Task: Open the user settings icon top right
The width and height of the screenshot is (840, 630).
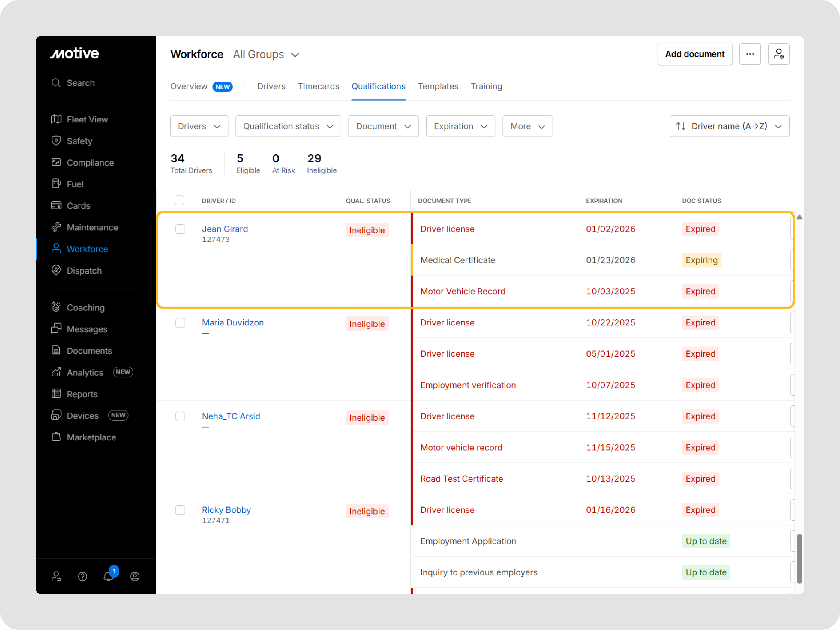Action: coord(778,54)
